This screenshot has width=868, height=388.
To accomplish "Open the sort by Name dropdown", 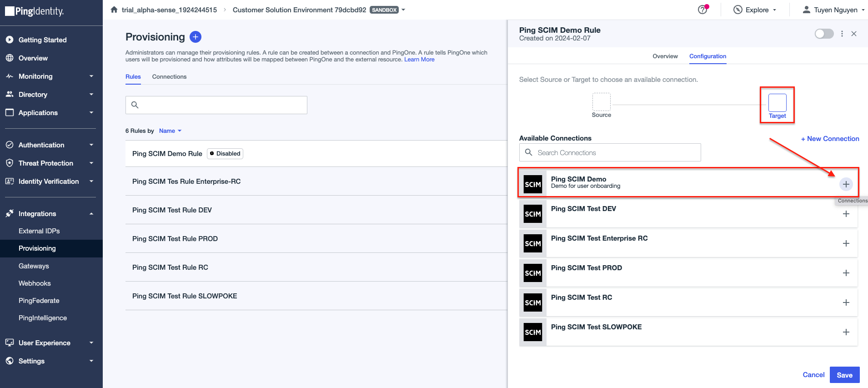I will coord(171,131).
